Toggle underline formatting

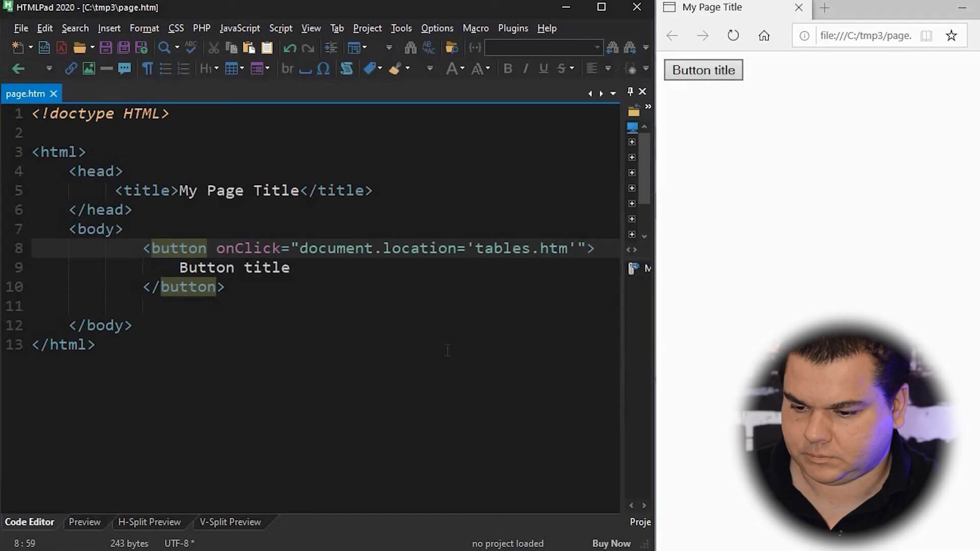543,68
